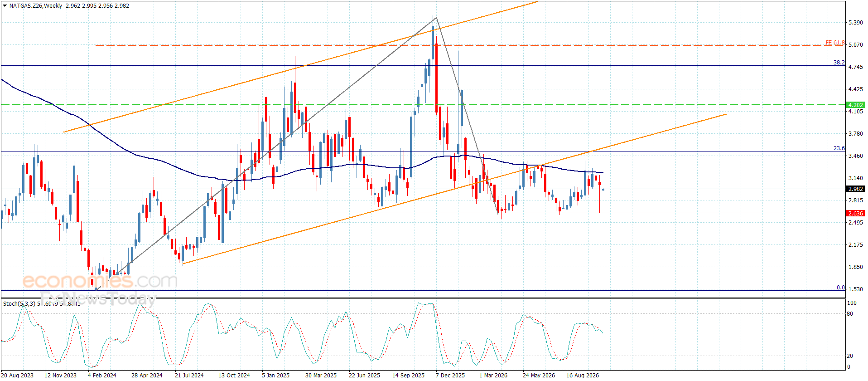Click the green 4.202 price tag

[855, 105]
